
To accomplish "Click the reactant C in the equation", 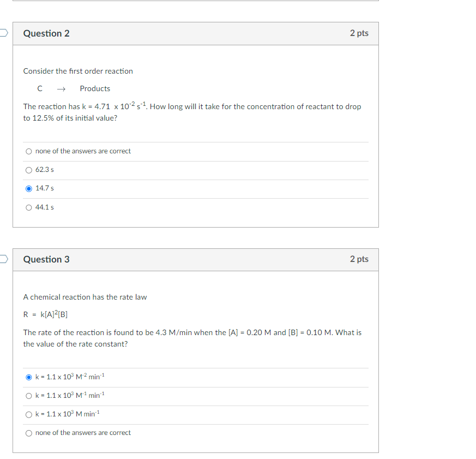I will [x=39, y=88].
